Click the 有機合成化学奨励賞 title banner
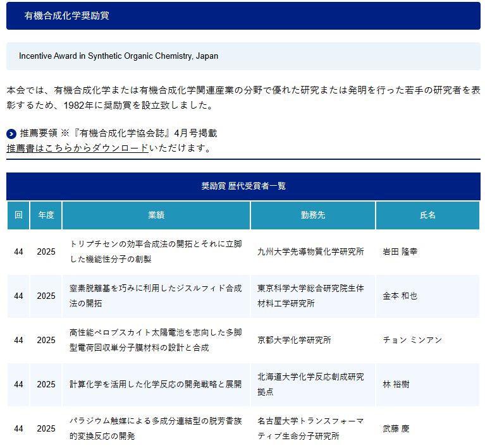 pos(66,16)
